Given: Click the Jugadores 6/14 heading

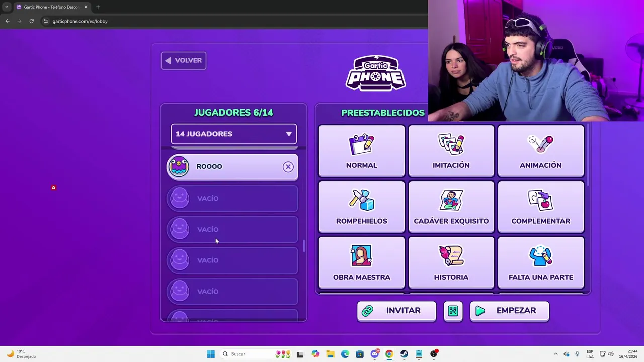Looking at the screenshot, I should tap(233, 113).
